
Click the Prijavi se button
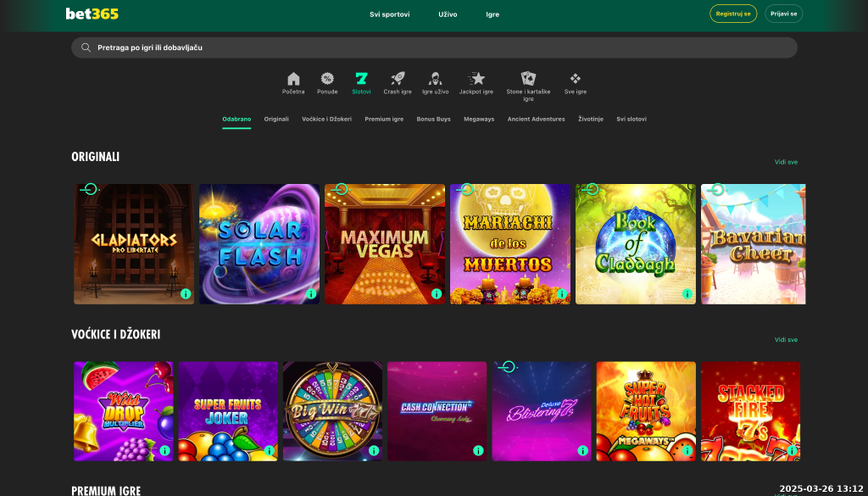(x=783, y=14)
